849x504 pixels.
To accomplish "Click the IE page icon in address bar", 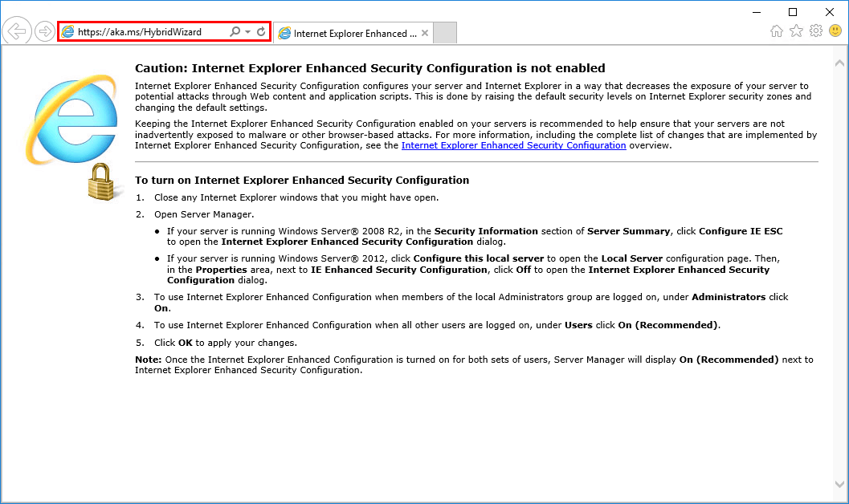I will pos(67,32).
